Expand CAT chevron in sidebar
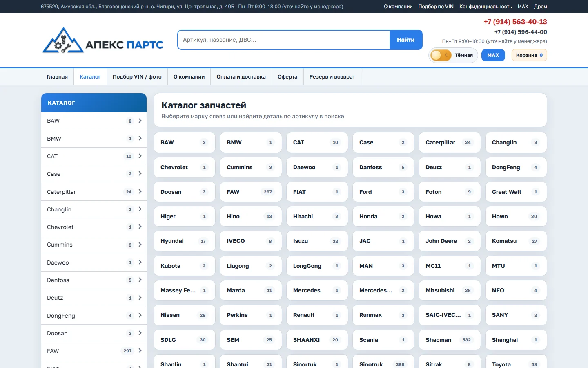588x368 pixels. 140,156
